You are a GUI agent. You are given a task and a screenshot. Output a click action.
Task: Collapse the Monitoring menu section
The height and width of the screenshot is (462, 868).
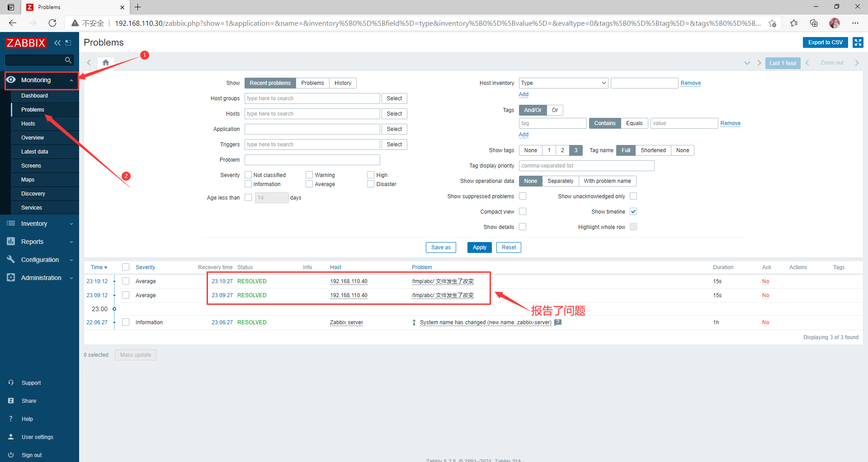(x=71, y=80)
